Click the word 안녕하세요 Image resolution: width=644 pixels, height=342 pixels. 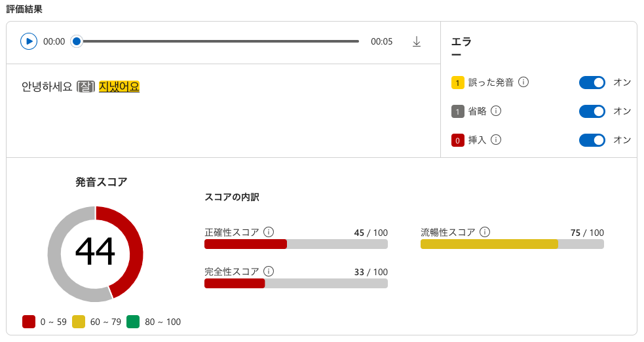pos(47,86)
